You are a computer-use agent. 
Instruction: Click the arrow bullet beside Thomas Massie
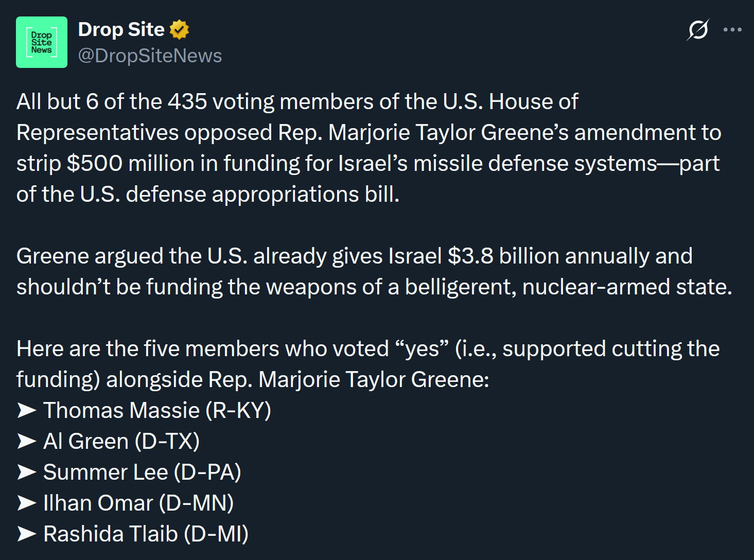pyautogui.click(x=27, y=410)
